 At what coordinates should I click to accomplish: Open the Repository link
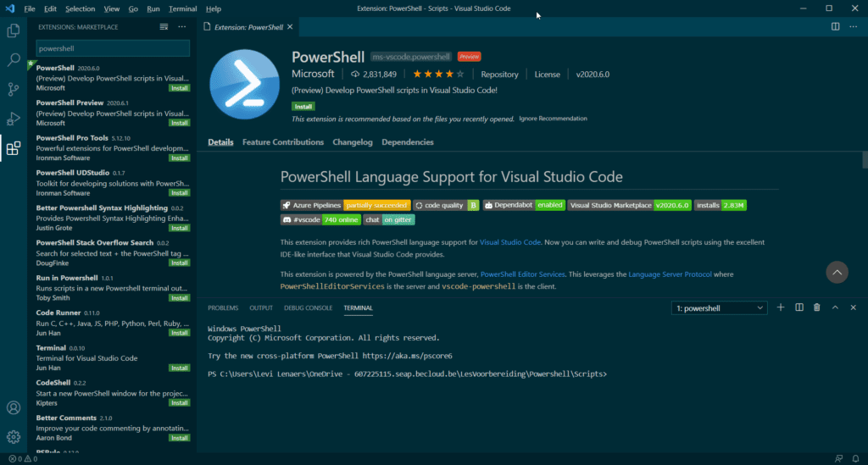tap(499, 74)
